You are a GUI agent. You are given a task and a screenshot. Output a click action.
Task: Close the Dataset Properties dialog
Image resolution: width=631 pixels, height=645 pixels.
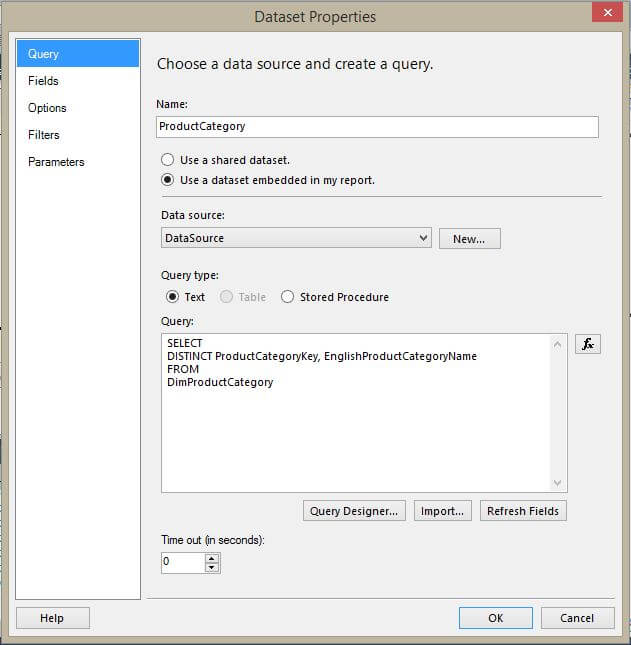click(608, 12)
